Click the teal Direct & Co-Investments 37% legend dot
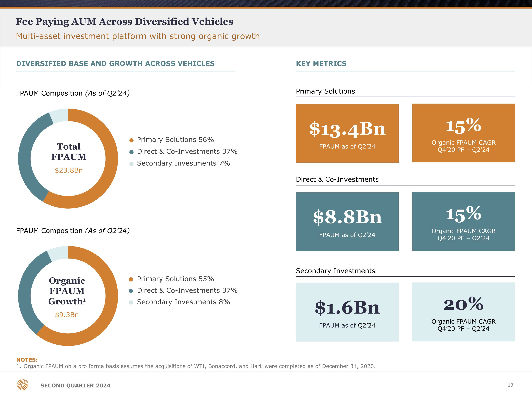This screenshot has width=532, height=399. pos(131,152)
